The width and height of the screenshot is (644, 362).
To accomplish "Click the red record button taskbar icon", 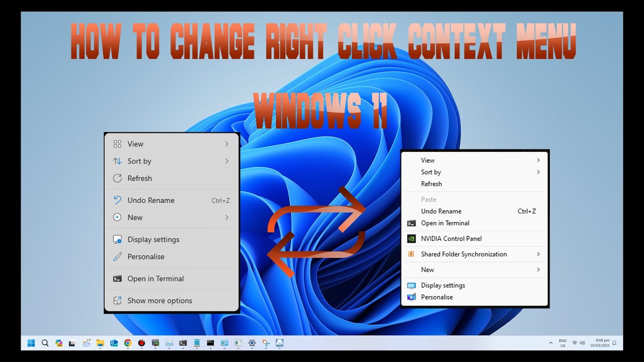I will (x=141, y=343).
